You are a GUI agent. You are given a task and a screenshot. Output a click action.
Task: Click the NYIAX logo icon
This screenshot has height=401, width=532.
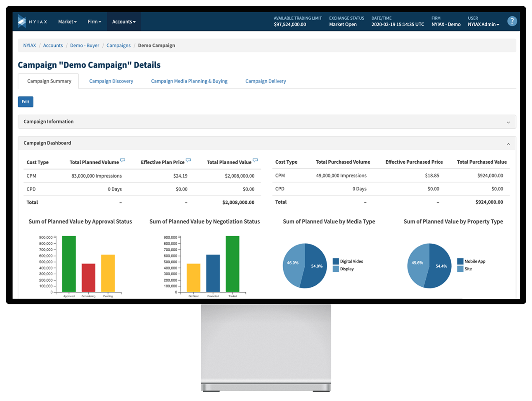tap(22, 21)
